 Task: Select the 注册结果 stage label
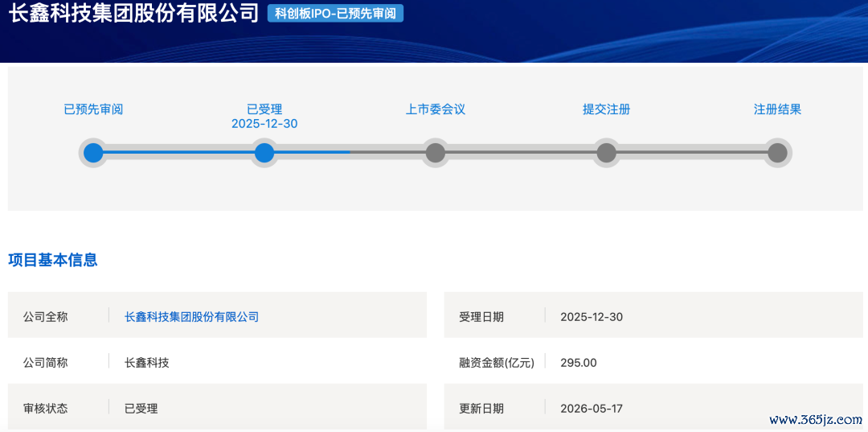click(x=777, y=109)
